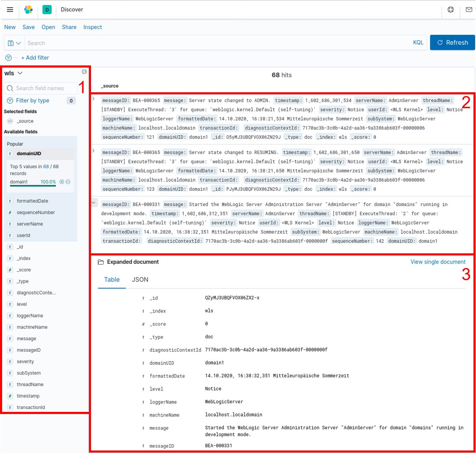Focus the Search field names box
The width and height of the screenshot is (476, 453).
tap(41, 89)
